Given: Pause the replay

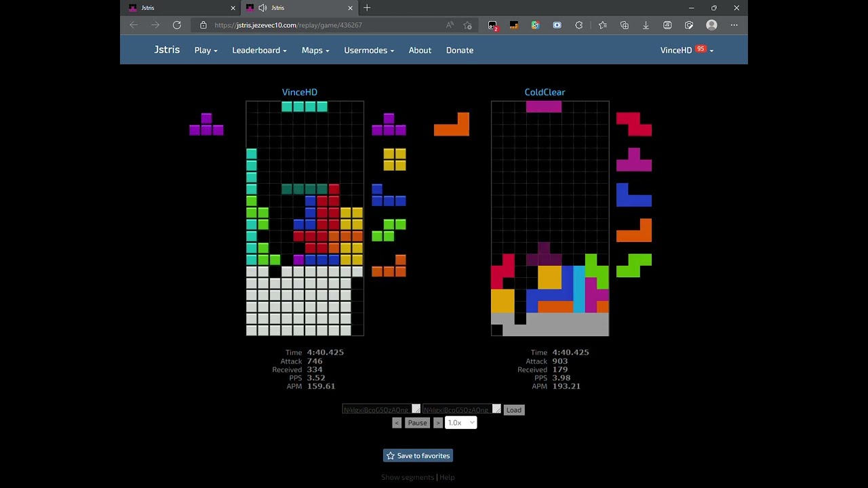Looking at the screenshot, I should pyautogui.click(x=418, y=423).
